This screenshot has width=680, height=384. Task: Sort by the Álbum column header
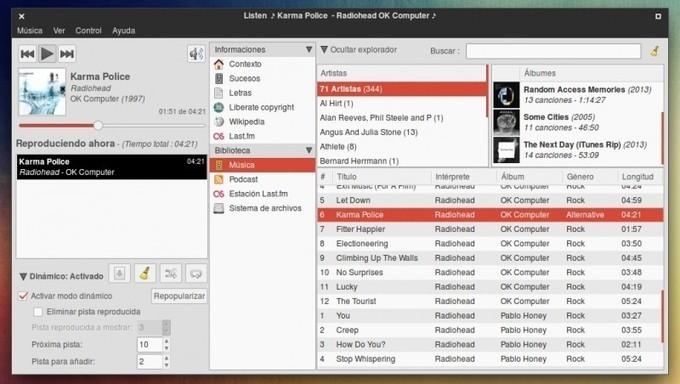pos(529,177)
